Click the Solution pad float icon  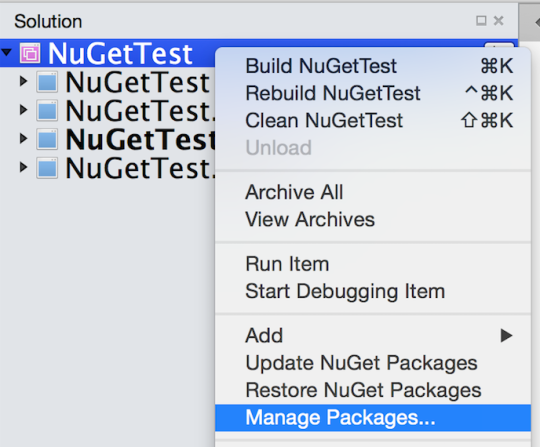pos(481,21)
